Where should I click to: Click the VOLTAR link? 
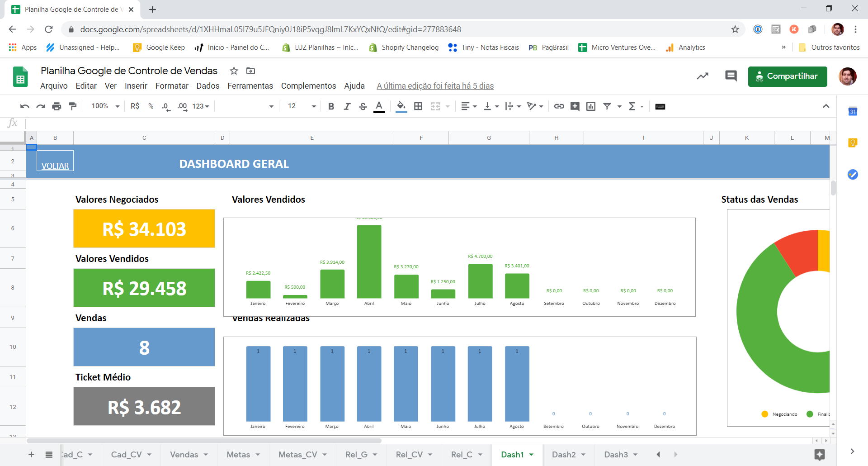55,166
